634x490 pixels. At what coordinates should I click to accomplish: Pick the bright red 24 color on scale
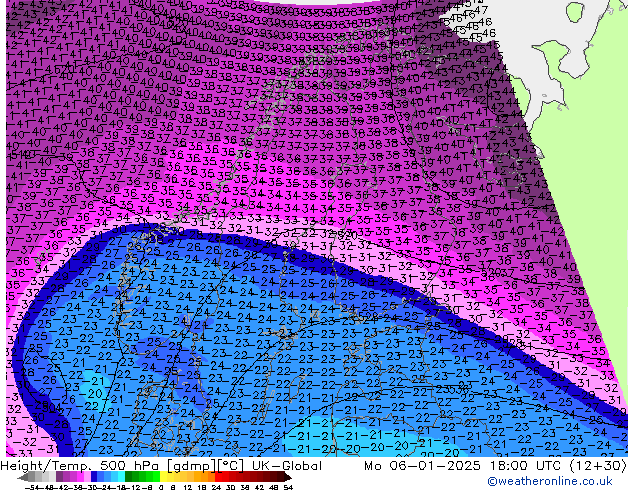pyautogui.click(x=218, y=477)
